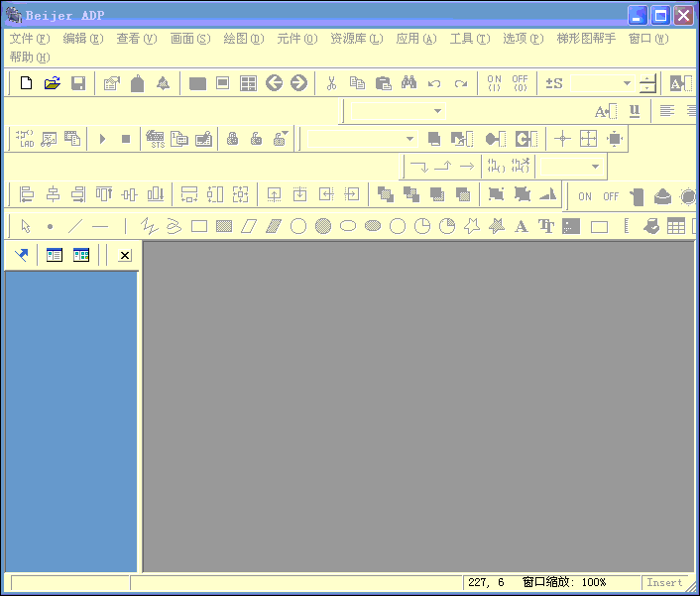The height and width of the screenshot is (596, 700).
Task: Toggle underline text formatting
Action: pyautogui.click(x=635, y=111)
